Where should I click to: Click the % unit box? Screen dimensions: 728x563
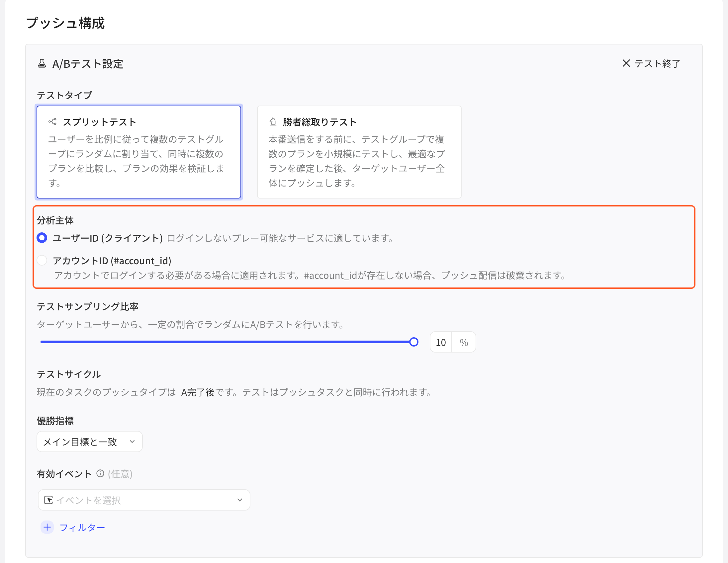click(464, 342)
